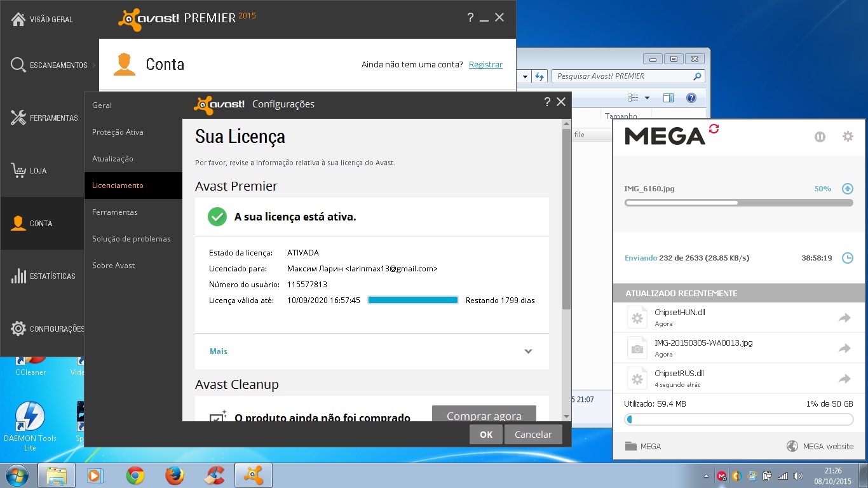Click Explorer refresh arrows button
The width and height of the screenshot is (868, 488).
pyautogui.click(x=539, y=76)
